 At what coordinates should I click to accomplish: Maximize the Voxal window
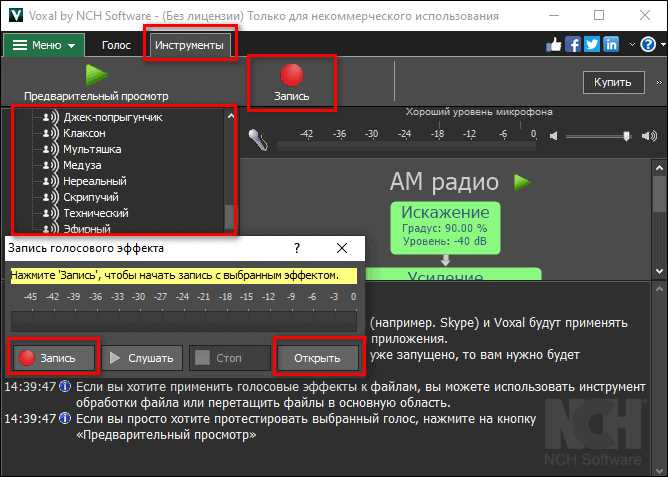pyautogui.click(x=599, y=15)
